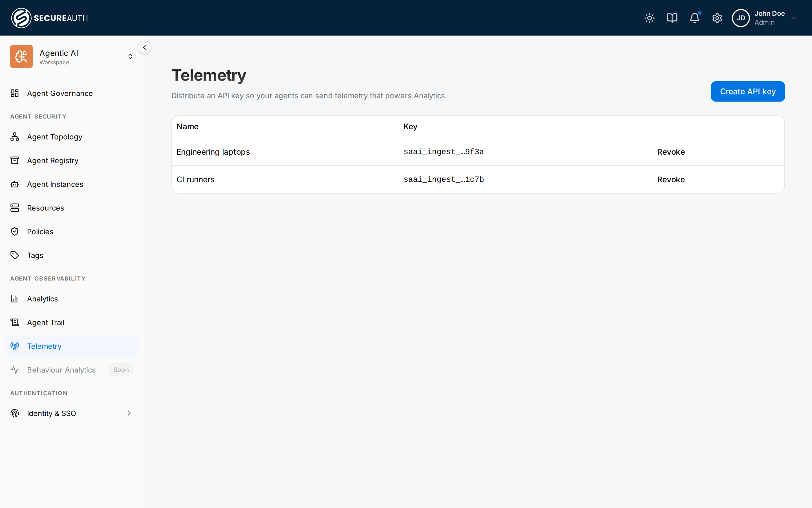Click the Resources server icon
812x508 pixels.
coord(14,208)
